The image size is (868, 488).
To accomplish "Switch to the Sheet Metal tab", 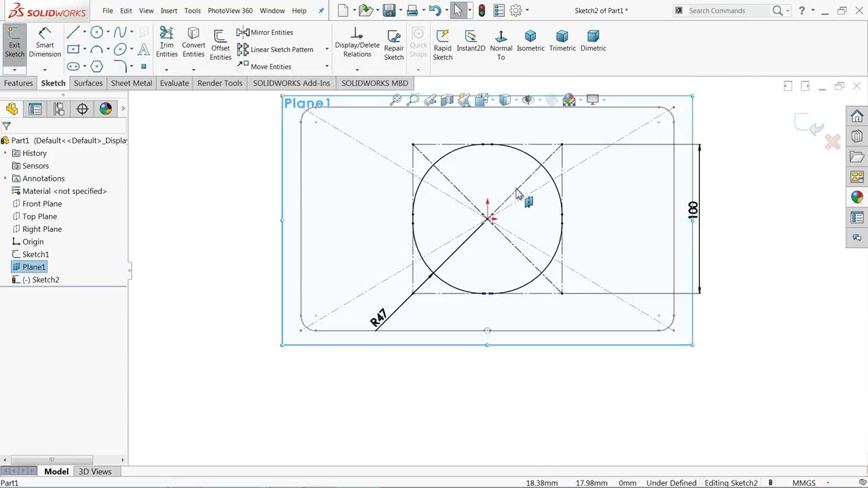I will pos(132,83).
